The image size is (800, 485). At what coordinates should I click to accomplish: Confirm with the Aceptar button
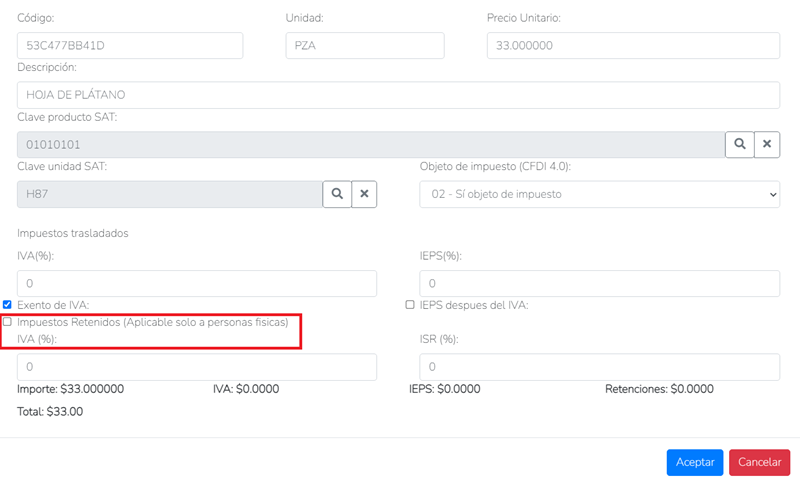tap(694, 462)
